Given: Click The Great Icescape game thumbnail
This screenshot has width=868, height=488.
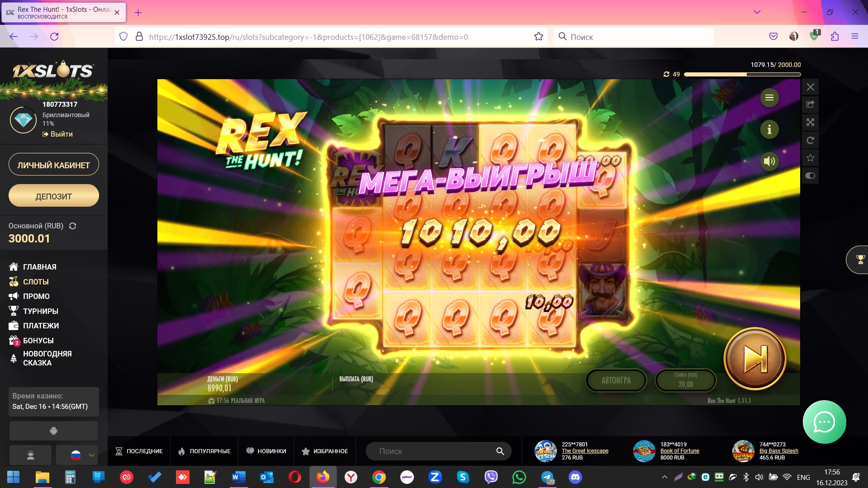Looking at the screenshot, I should click(x=545, y=451).
